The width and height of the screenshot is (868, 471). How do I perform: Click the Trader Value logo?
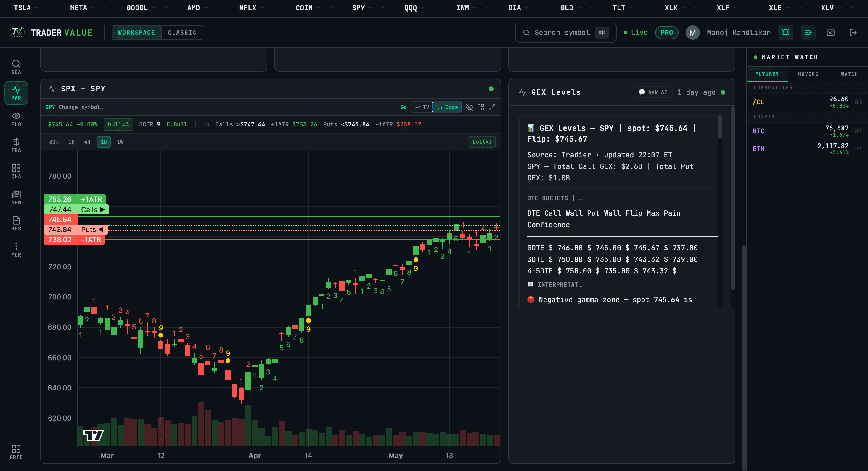click(17, 33)
